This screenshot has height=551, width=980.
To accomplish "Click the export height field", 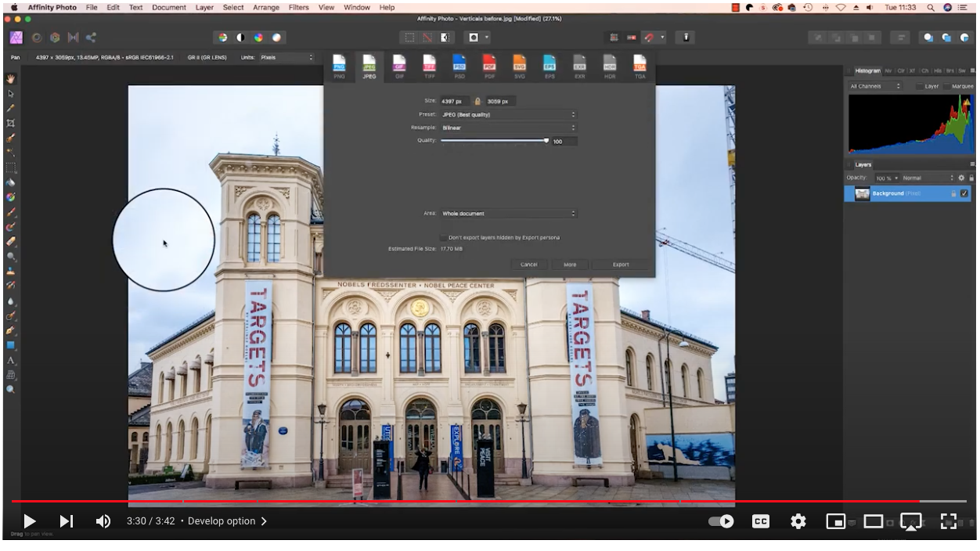I will tap(500, 101).
